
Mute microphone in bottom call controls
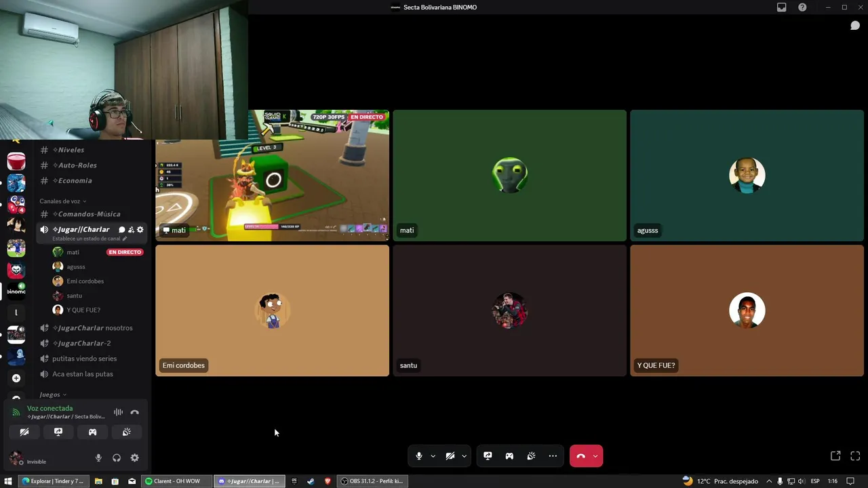point(419,456)
